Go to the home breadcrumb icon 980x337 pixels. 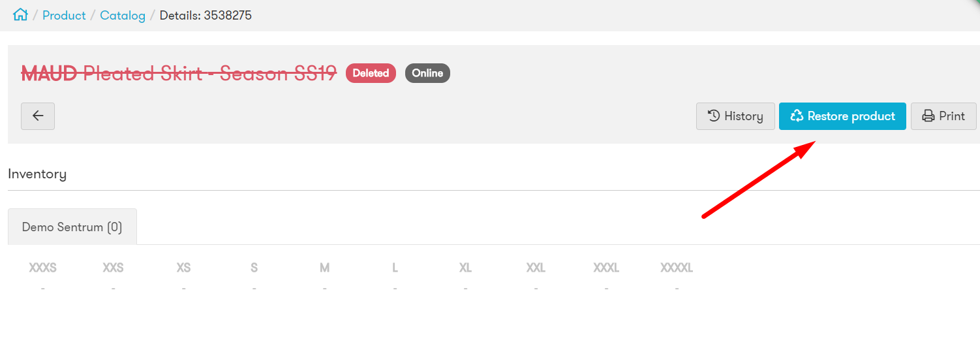[x=20, y=14]
